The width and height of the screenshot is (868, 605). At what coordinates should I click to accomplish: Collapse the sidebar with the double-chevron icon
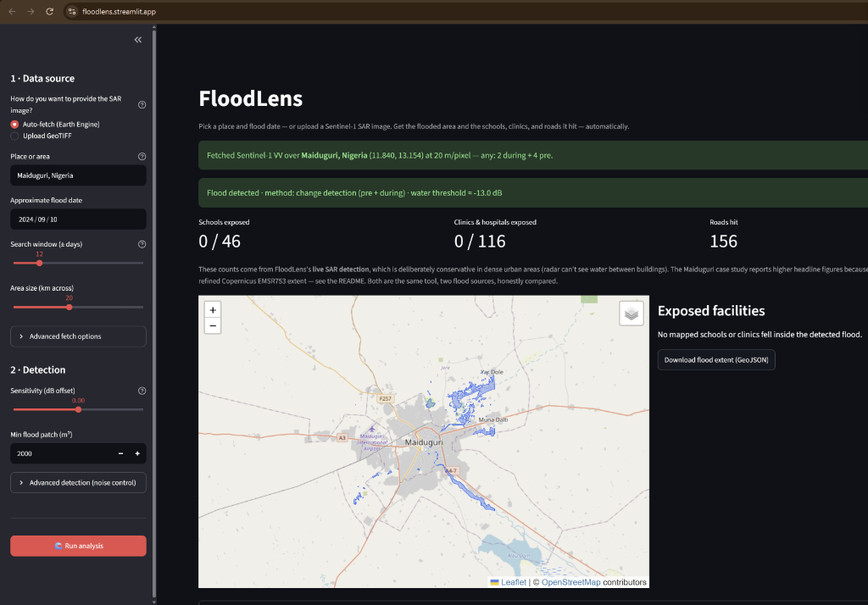pos(138,40)
